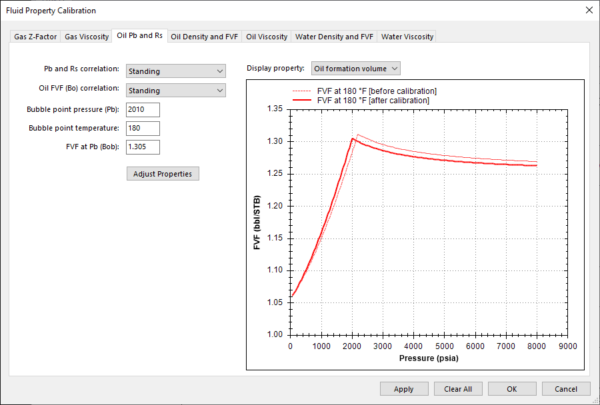The image size is (600, 405).
Task: Switch to Water Density and FVF tab
Action: tap(335, 37)
